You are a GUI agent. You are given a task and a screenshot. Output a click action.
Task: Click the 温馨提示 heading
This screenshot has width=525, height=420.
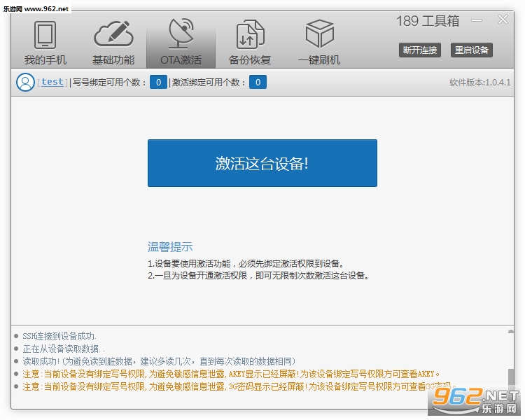point(170,247)
